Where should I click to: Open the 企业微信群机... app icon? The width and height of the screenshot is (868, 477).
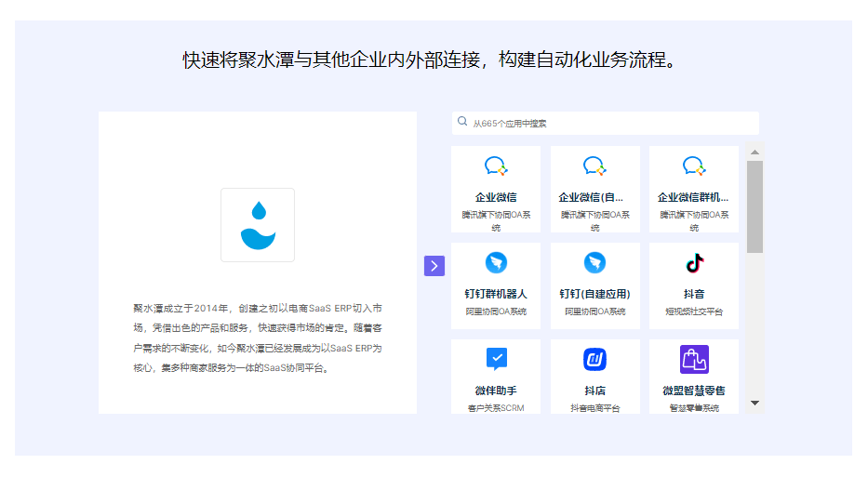pyautogui.click(x=694, y=166)
